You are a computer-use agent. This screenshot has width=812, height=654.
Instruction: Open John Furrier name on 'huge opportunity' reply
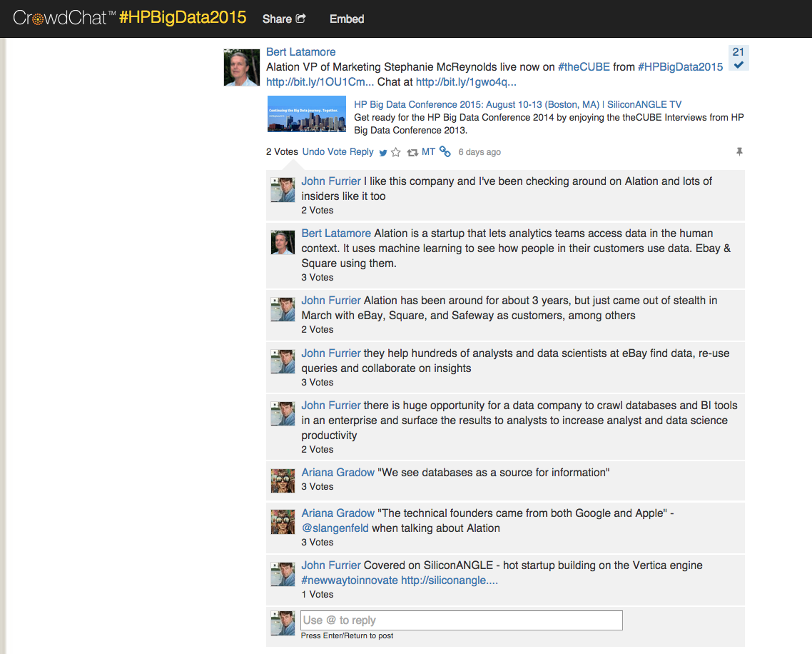pos(331,406)
